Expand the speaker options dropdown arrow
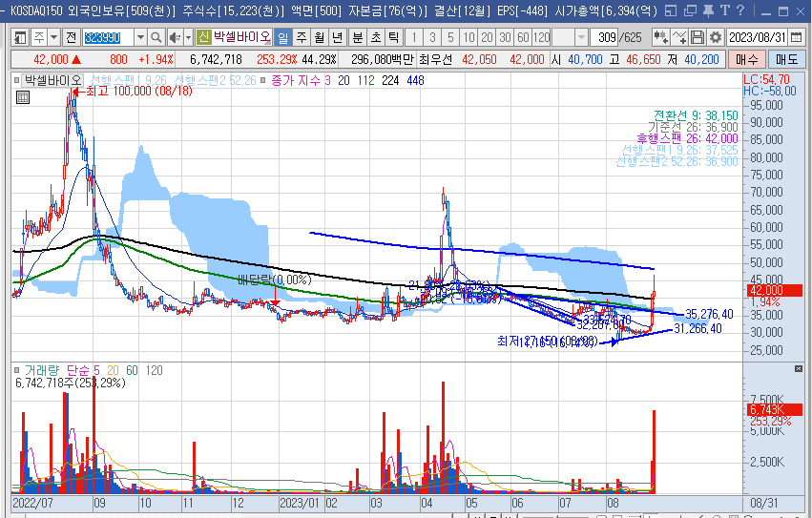This screenshot has width=812, height=518. [188, 37]
